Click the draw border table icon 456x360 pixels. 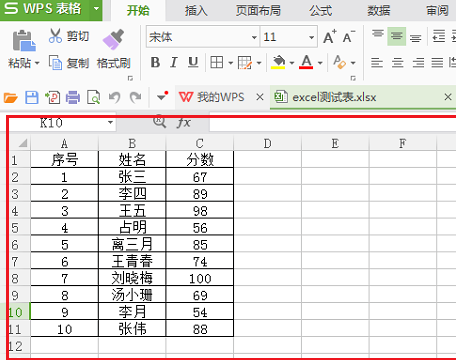pos(245,62)
